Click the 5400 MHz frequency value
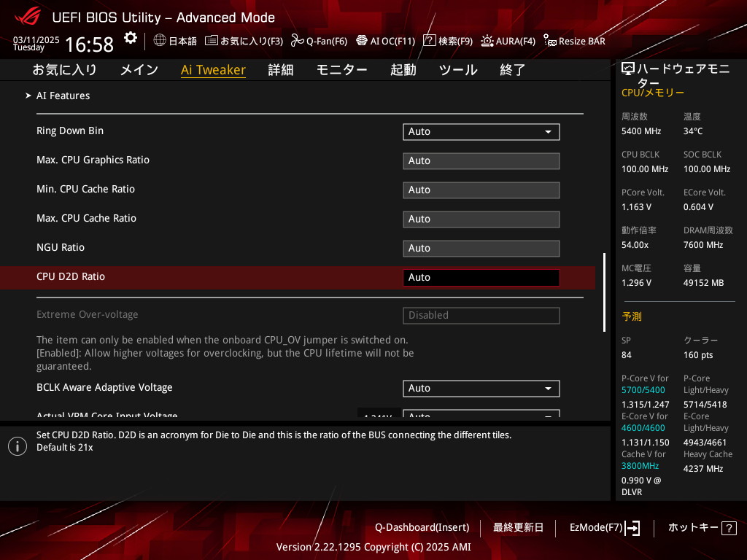The width and height of the screenshot is (747, 560). coord(641,131)
